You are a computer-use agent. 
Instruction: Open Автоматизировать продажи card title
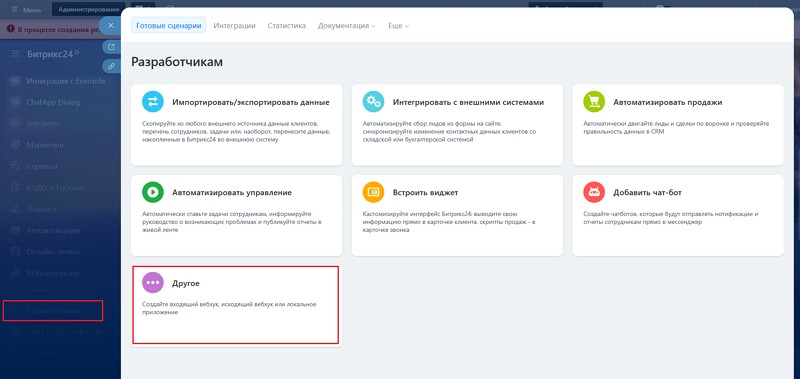click(x=667, y=102)
